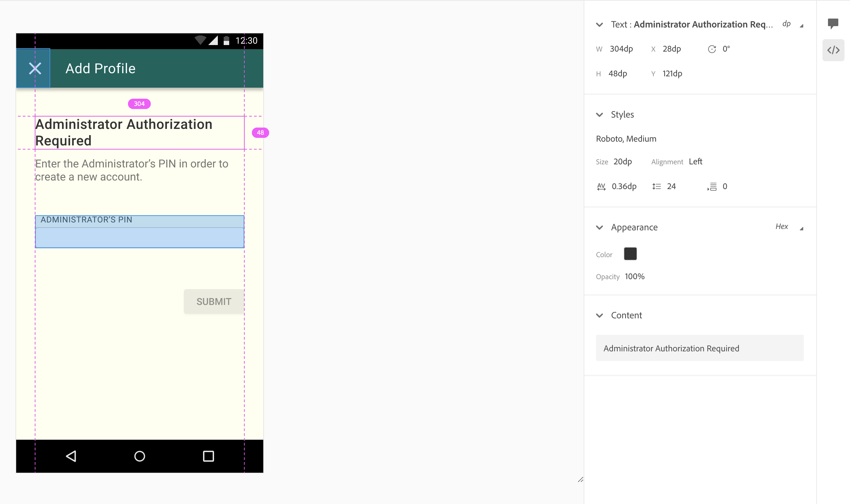Tap the Android home circle icon

tap(139, 456)
